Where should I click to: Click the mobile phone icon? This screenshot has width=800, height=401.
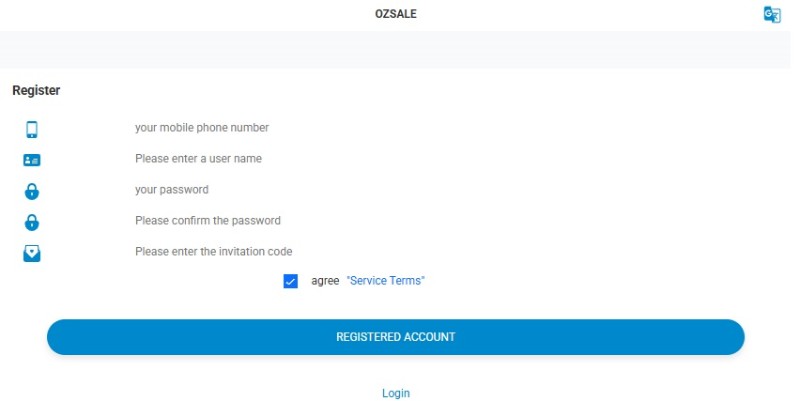click(32, 129)
